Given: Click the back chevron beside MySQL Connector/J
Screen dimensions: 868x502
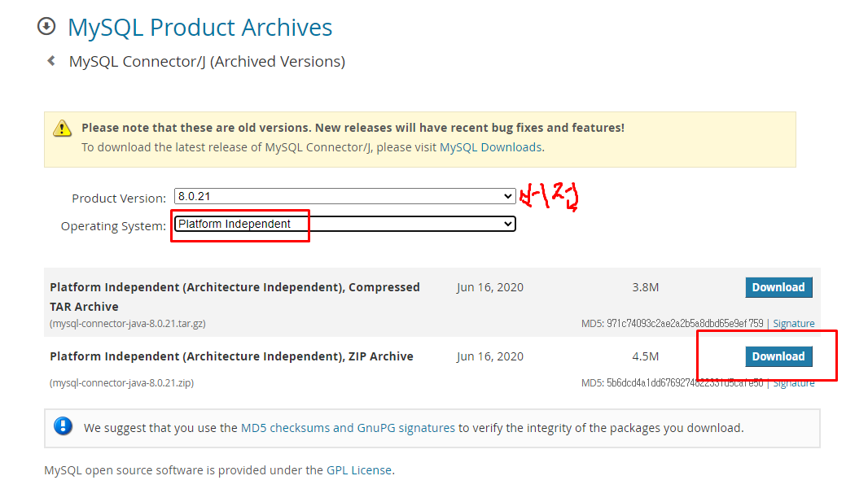Looking at the screenshot, I should pyautogui.click(x=51, y=61).
